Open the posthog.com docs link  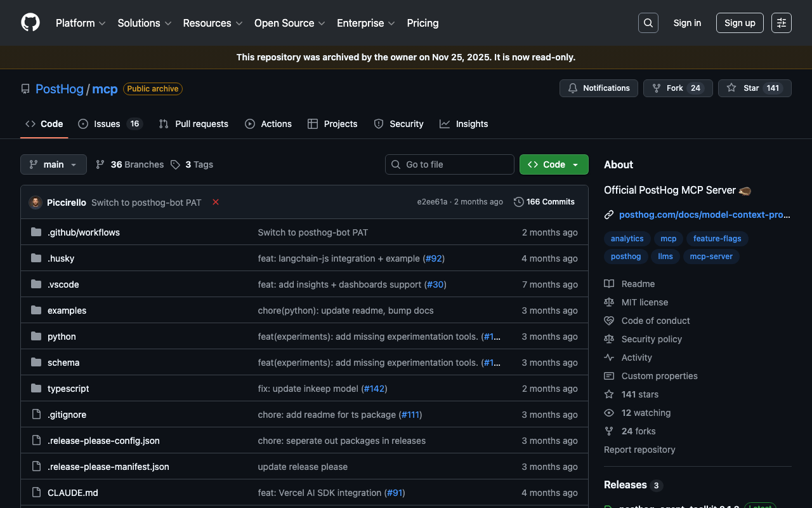click(704, 215)
